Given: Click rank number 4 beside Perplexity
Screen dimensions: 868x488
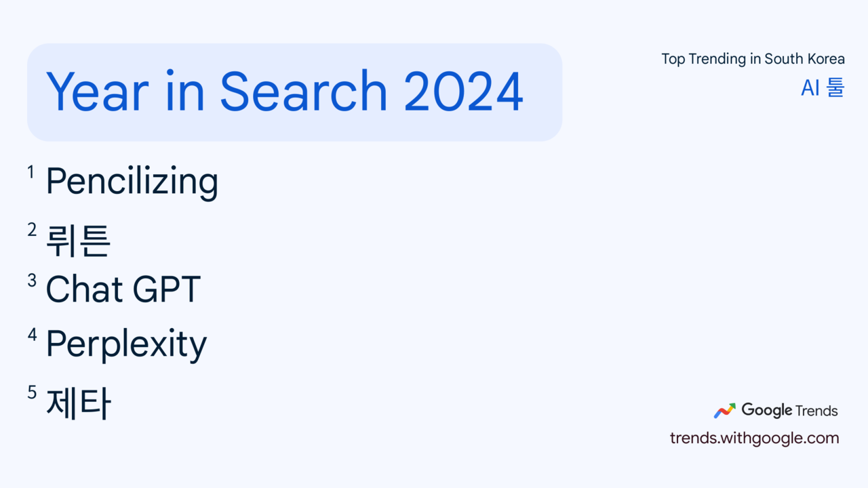Looking at the screenshot, I should (32, 334).
